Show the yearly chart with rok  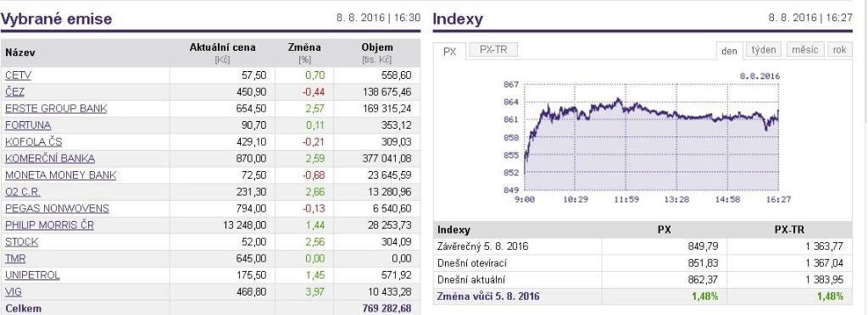tap(839, 50)
